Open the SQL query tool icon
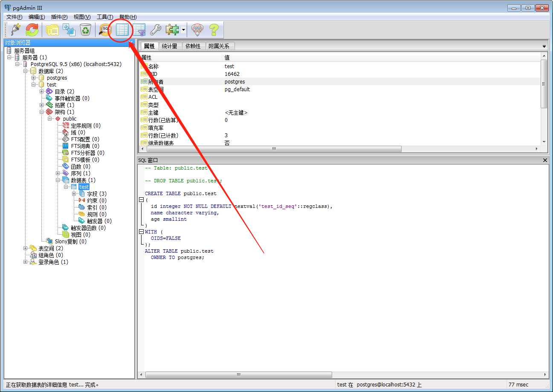 105,29
